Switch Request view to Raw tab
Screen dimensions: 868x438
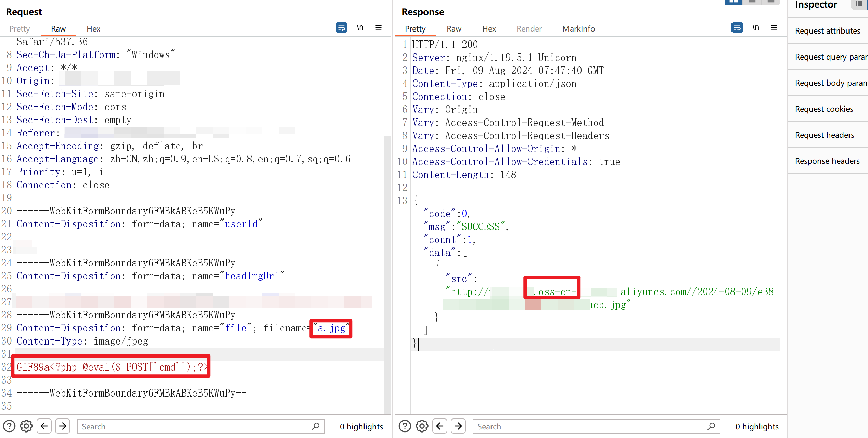(58, 29)
